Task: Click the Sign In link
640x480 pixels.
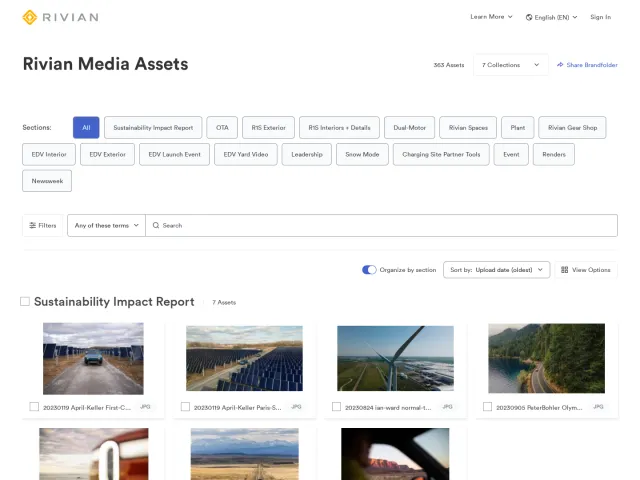Action: pos(600,17)
